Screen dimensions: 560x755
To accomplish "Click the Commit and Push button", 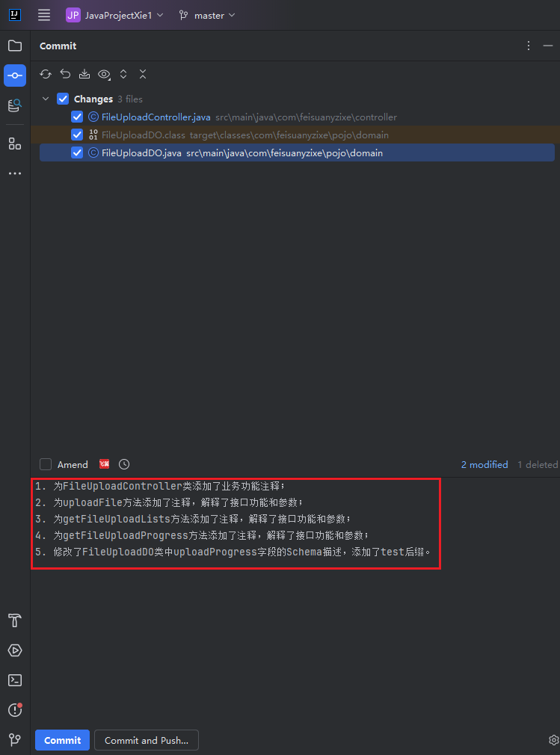I will 147,740.
